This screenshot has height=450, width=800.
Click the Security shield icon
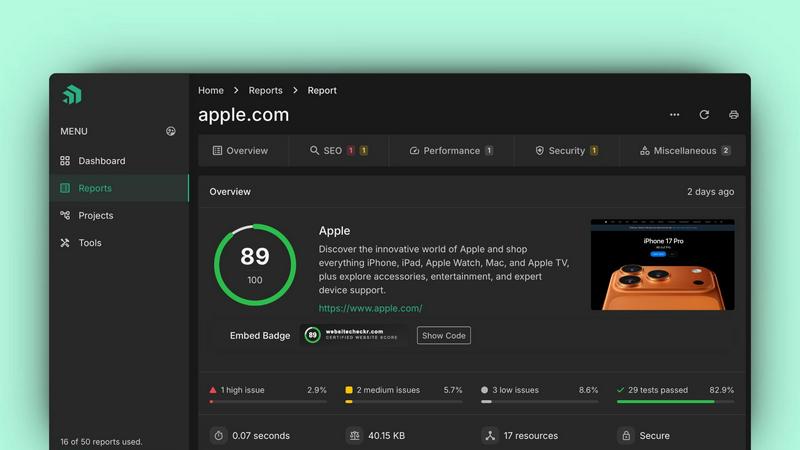click(539, 151)
